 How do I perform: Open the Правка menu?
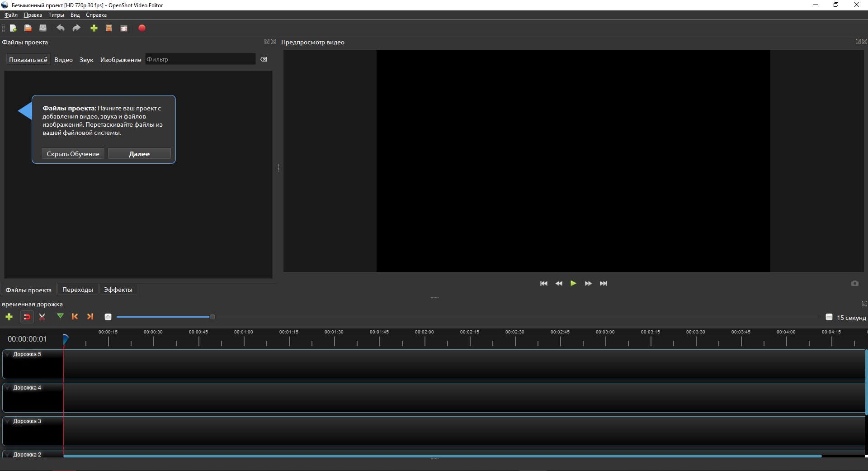[x=33, y=15]
